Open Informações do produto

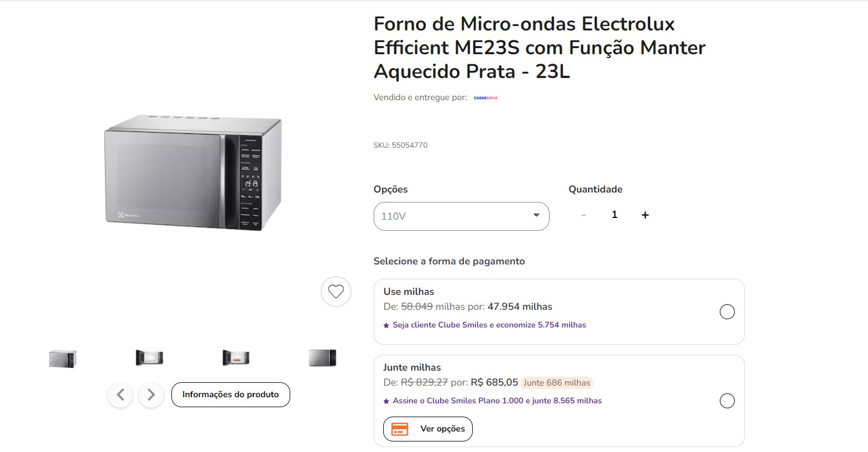(231, 395)
